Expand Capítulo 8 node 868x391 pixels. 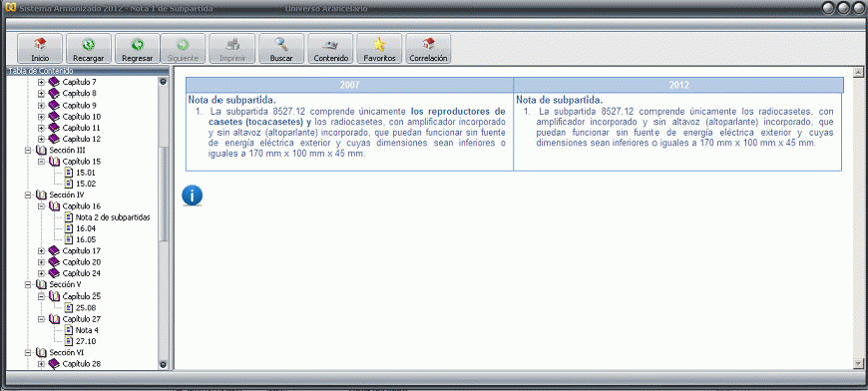[41, 94]
